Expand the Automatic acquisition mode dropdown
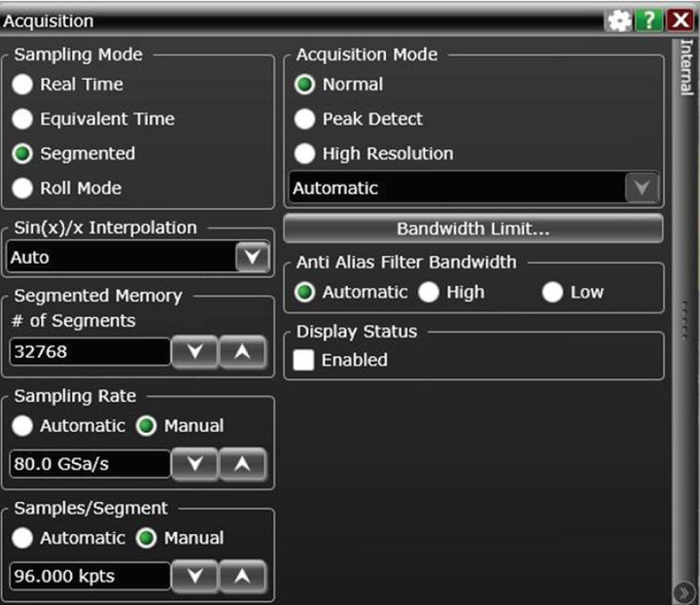Viewport: 700px width, 605px height. click(x=641, y=188)
